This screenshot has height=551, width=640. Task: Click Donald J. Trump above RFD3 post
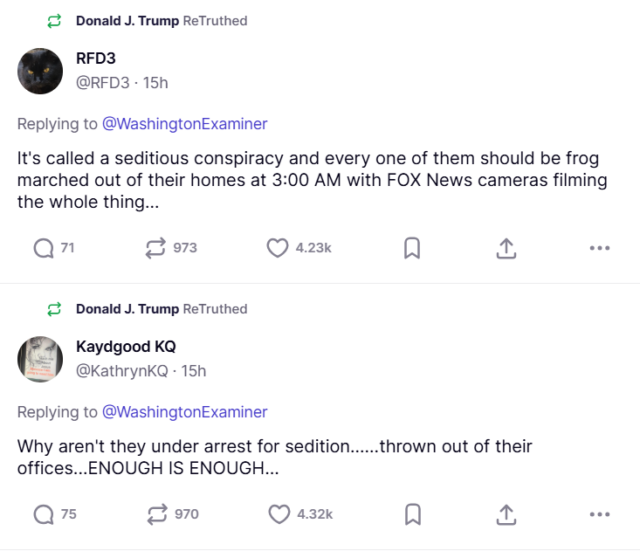(127, 20)
